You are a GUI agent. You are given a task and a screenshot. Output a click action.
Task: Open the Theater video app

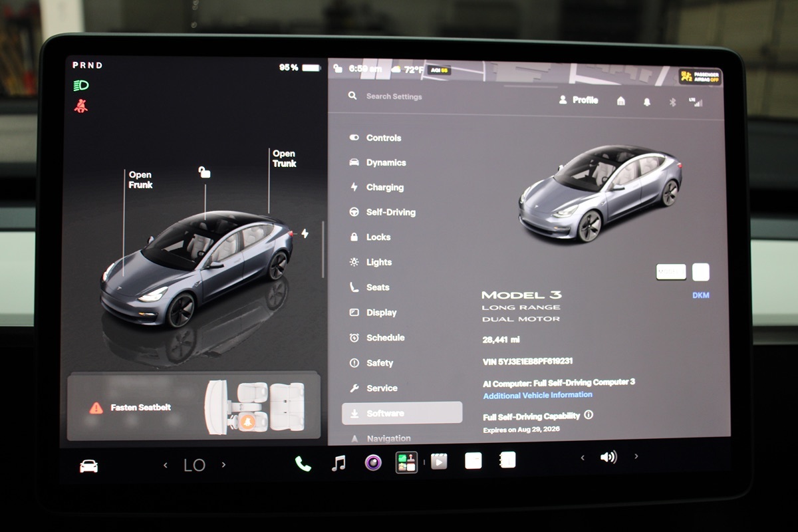pyautogui.click(x=439, y=461)
